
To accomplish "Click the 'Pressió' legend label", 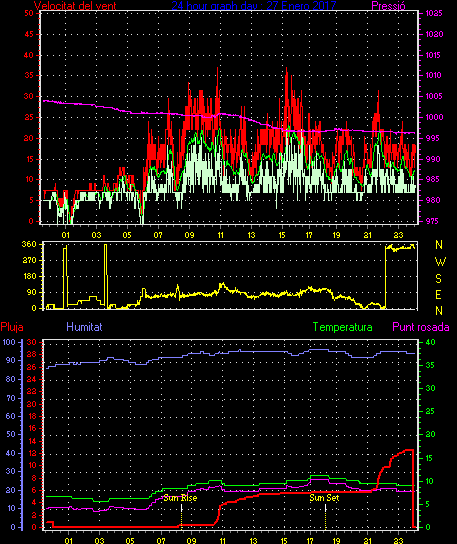I will click(x=388, y=6).
